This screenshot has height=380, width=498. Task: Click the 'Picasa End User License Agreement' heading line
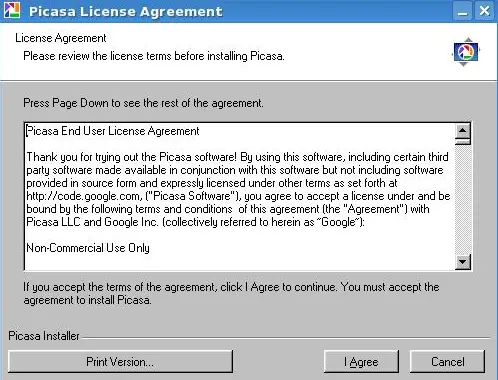click(113, 131)
